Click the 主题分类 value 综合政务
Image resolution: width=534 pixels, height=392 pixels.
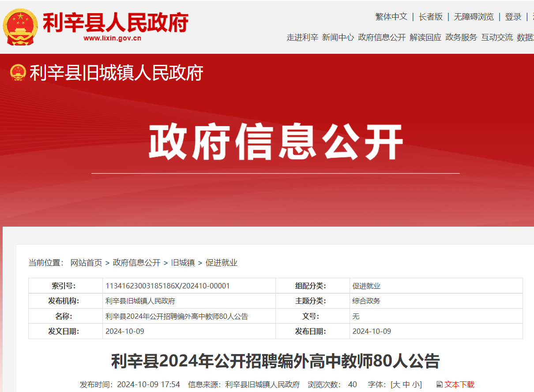click(x=366, y=301)
